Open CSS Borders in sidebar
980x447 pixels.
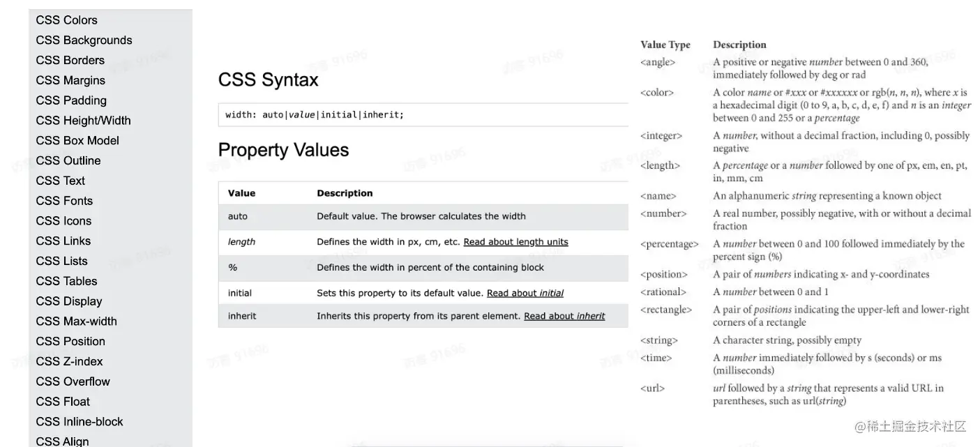point(70,60)
